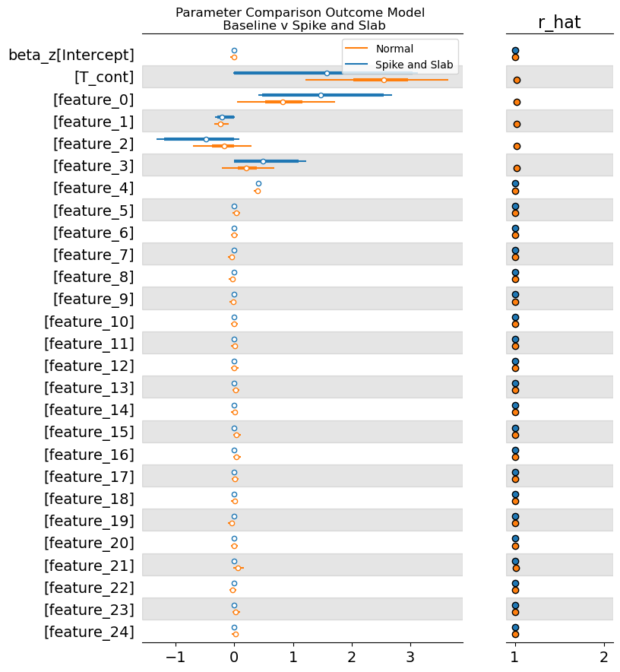Select the beta_z[Intercept] row label
This screenshot has width=620, height=672.
[x=71, y=55]
